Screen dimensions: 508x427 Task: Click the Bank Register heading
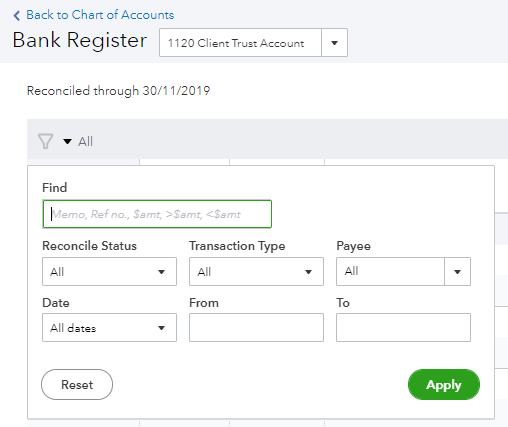[80, 40]
